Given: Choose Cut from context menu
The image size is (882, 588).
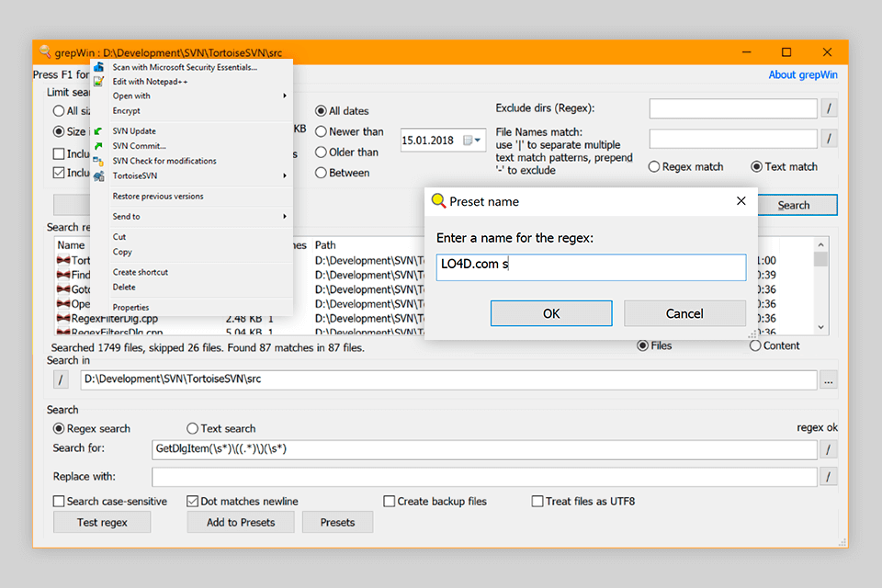Looking at the screenshot, I should (x=119, y=237).
